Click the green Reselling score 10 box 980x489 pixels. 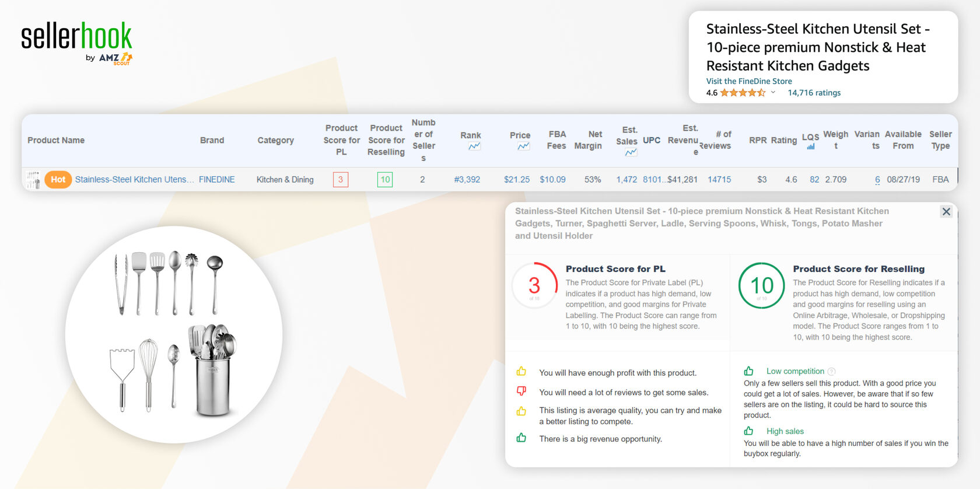385,180
